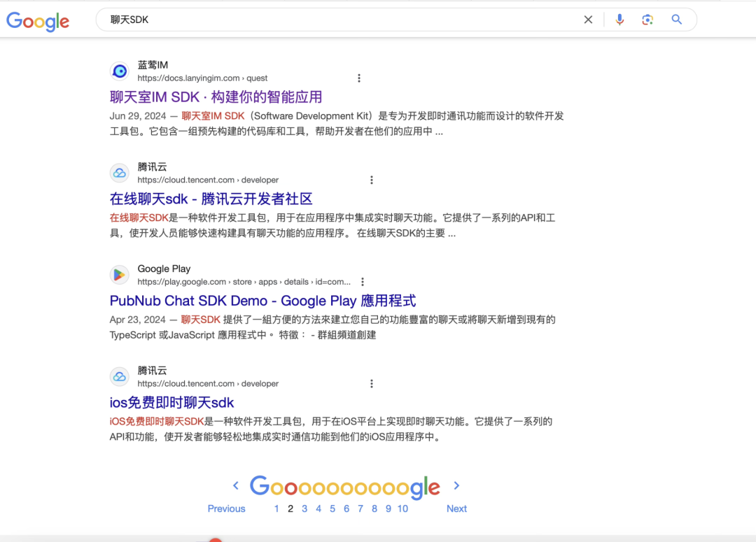The height and width of the screenshot is (542, 756).
Task: Click inside the 聊天SDK search field
Action: [x=336, y=20]
